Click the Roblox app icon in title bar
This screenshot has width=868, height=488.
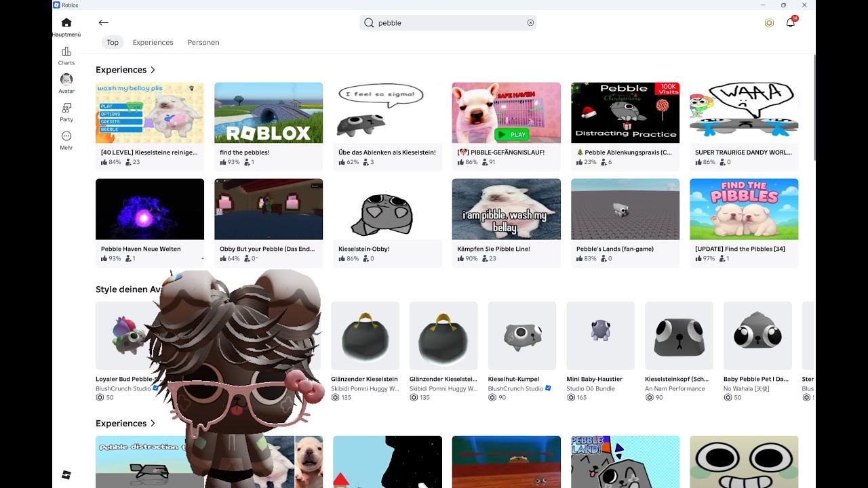(x=56, y=5)
